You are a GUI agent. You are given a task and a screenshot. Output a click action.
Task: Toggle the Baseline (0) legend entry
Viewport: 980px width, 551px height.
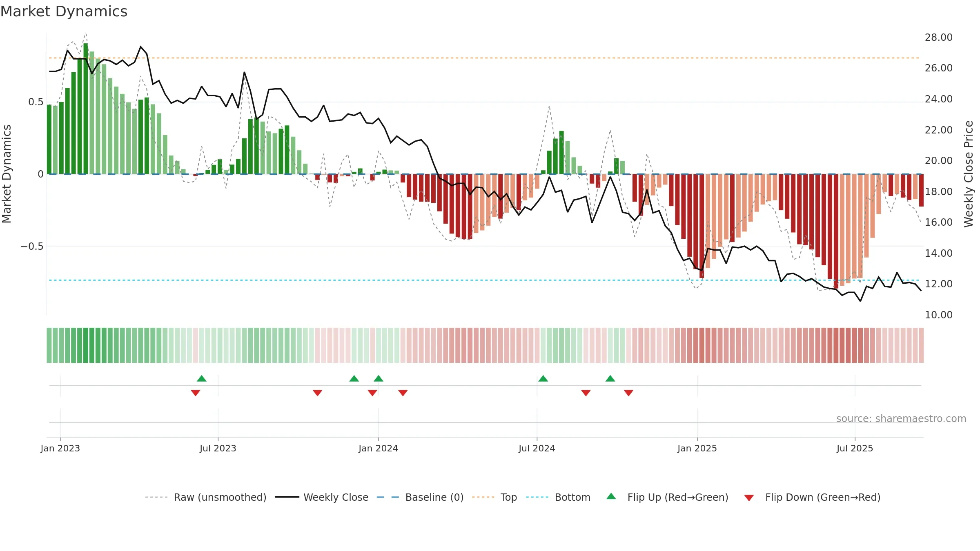click(420, 497)
